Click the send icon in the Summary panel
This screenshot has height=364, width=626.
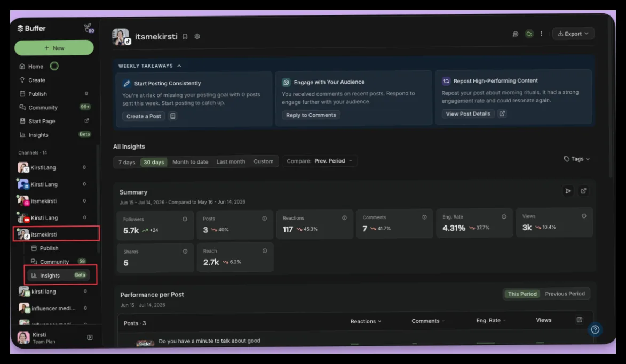click(x=568, y=191)
